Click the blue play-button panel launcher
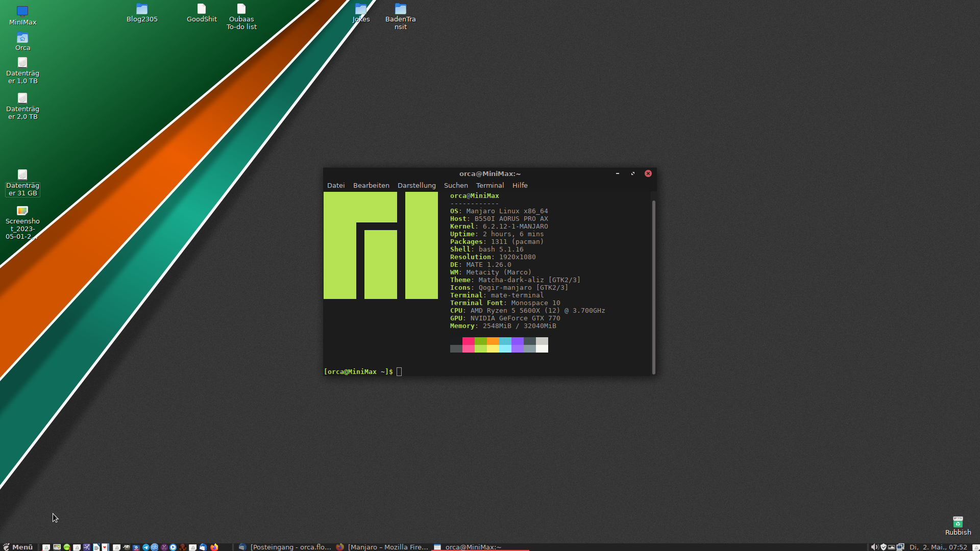 (173, 547)
